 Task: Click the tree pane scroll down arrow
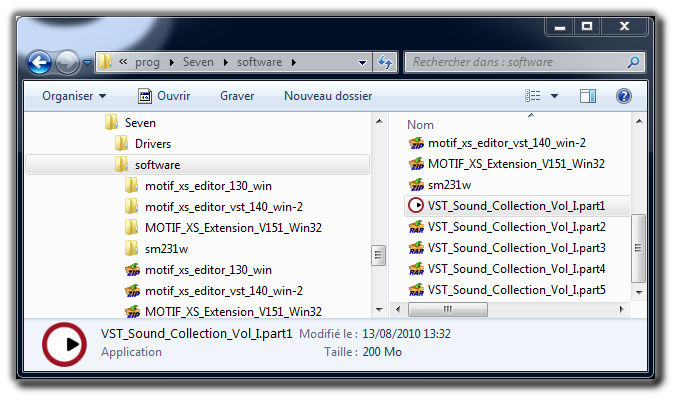point(379,310)
